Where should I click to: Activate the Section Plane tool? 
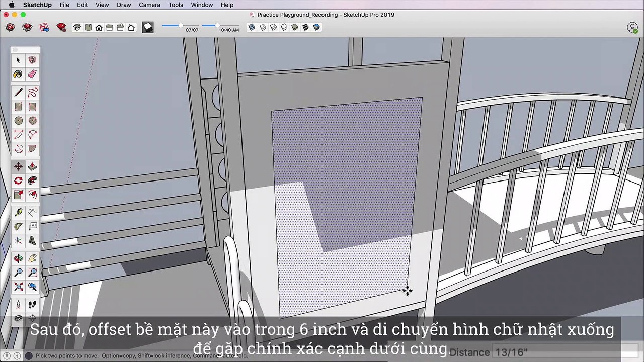click(32, 318)
